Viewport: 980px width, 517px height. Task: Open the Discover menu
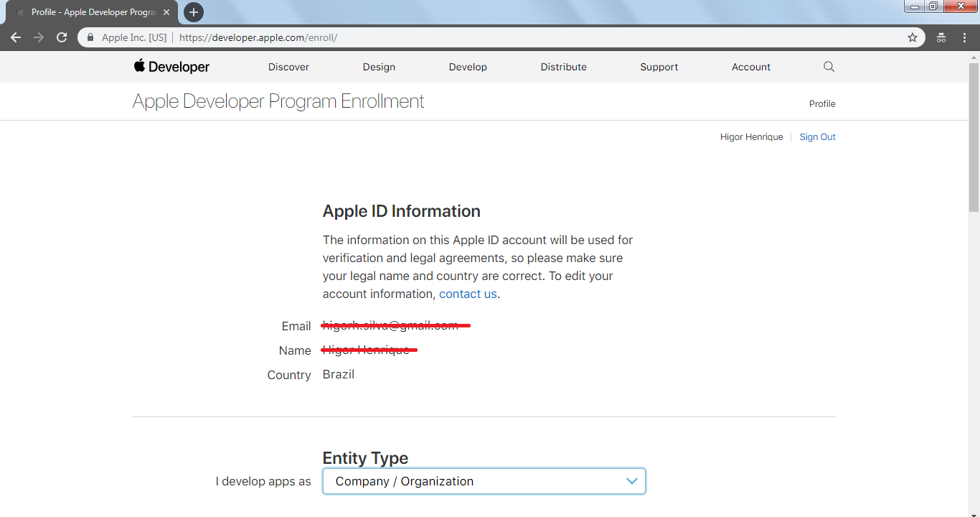coord(288,67)
